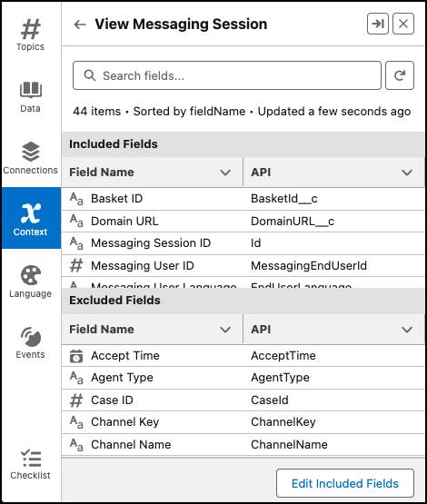This screenshot has height=504, width=427.
Task: Click the DomainURL__c API value
Action: (x=293, y=222)
